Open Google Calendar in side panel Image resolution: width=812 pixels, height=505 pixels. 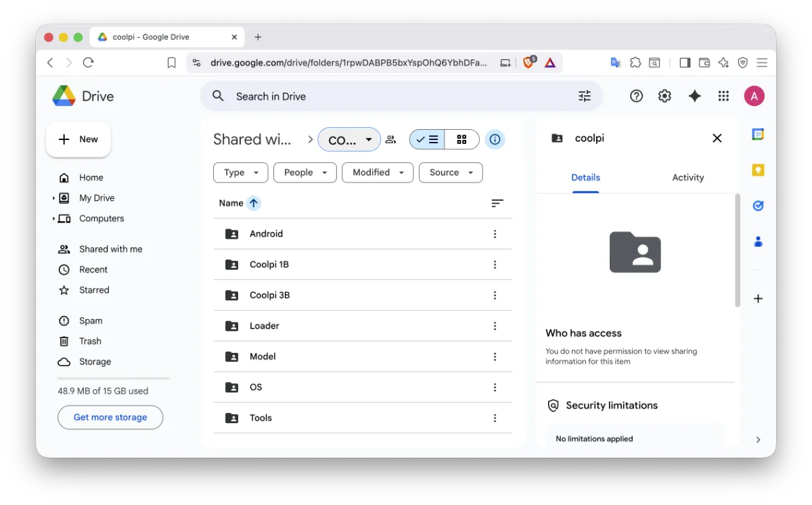click(x=758, y=135)
